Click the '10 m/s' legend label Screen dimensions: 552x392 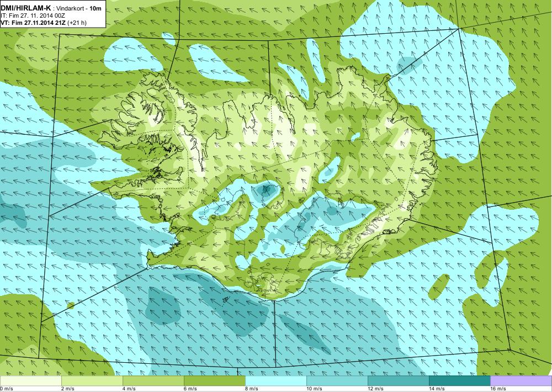pos(314,389)
